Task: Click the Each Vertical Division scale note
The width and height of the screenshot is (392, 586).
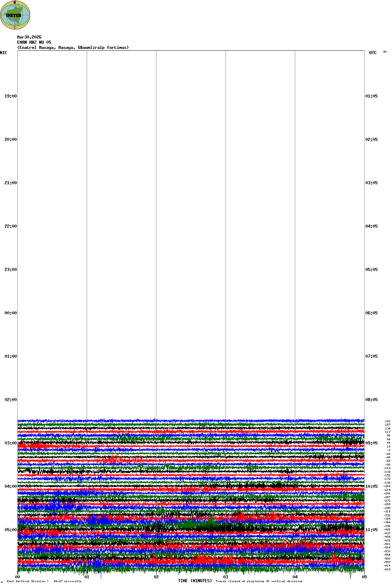Action: click(x=44, y=581)
